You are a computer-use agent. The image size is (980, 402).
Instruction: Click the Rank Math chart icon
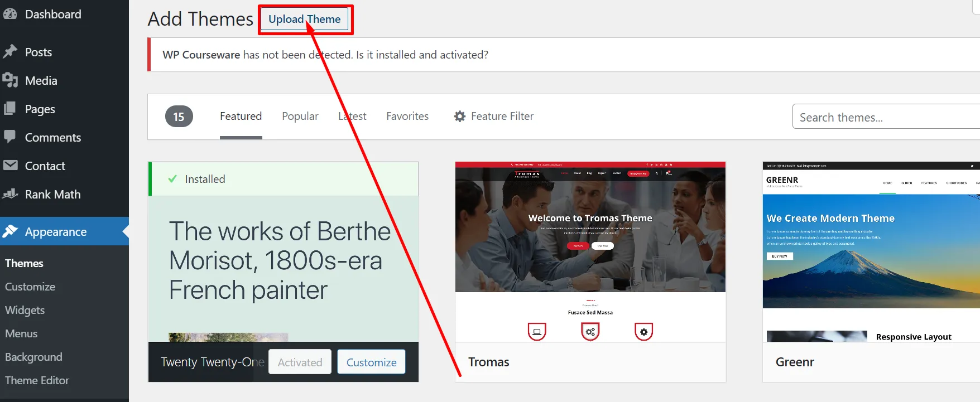pyautogui.click(x=10, y=193)
